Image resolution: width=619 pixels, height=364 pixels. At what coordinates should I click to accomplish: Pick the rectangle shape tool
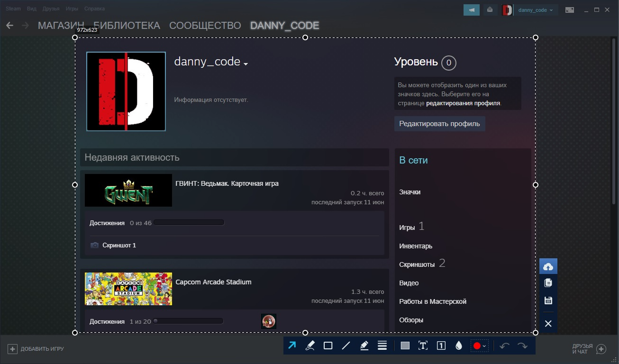click(328, 346)
